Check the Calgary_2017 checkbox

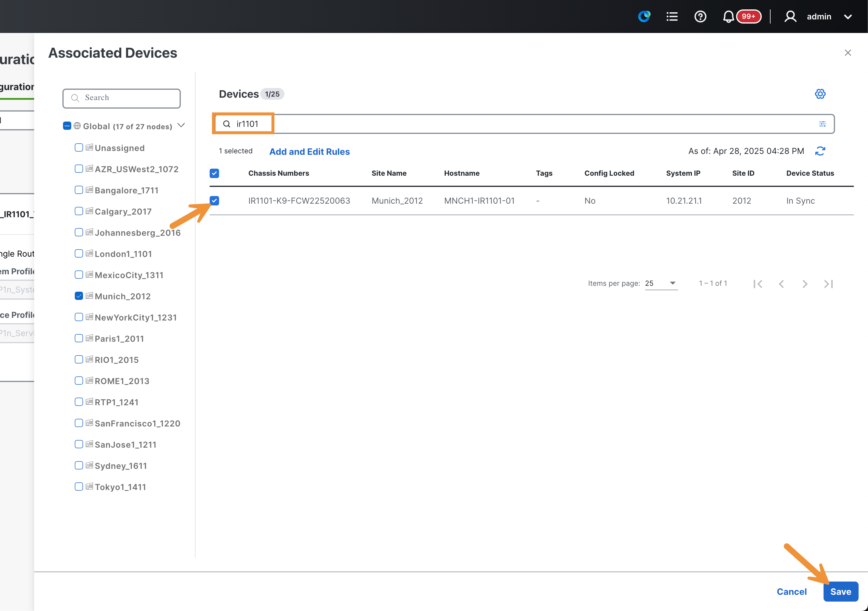[x=79, y=211]
